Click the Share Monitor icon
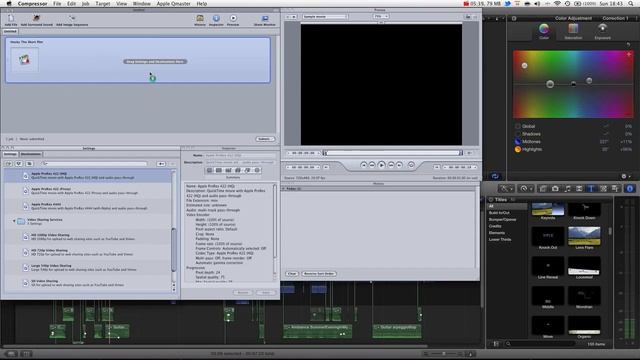 [265, 18]
